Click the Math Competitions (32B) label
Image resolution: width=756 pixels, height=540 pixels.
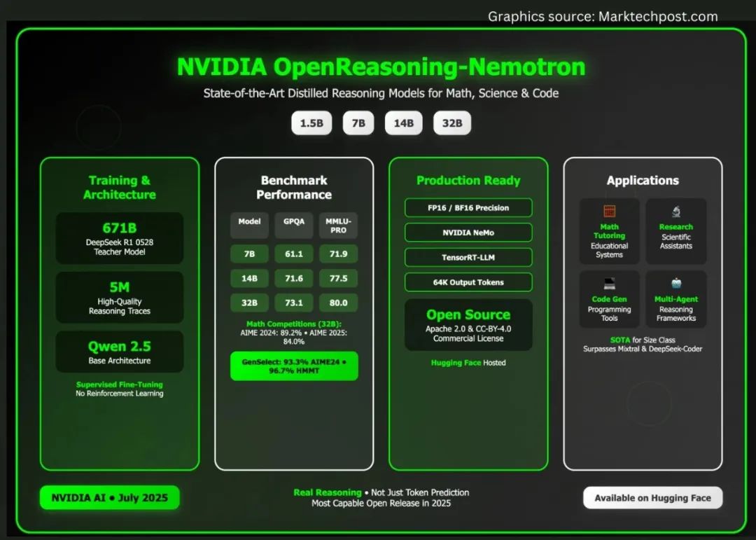[x=293, y=324]
